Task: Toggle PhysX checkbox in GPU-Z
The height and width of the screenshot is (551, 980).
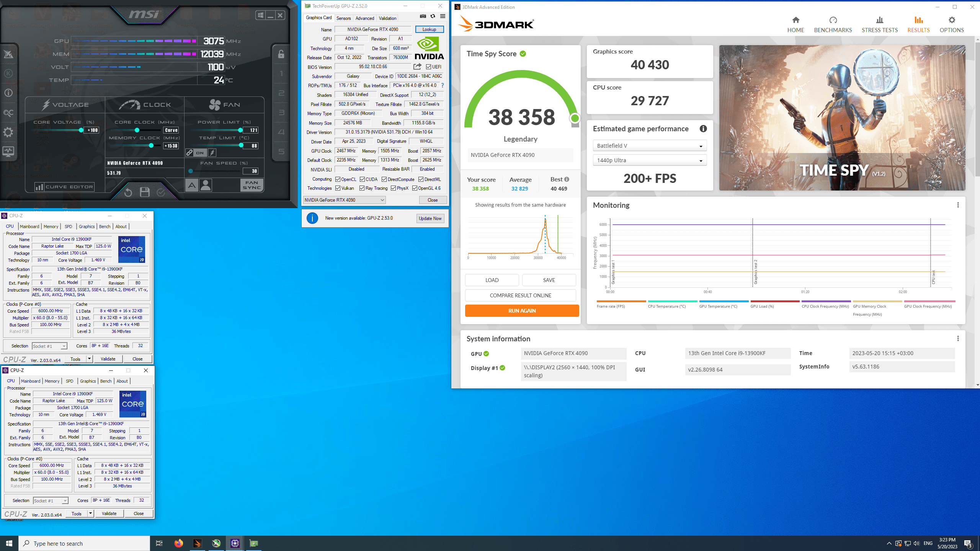Action: (x=393, y=188)
